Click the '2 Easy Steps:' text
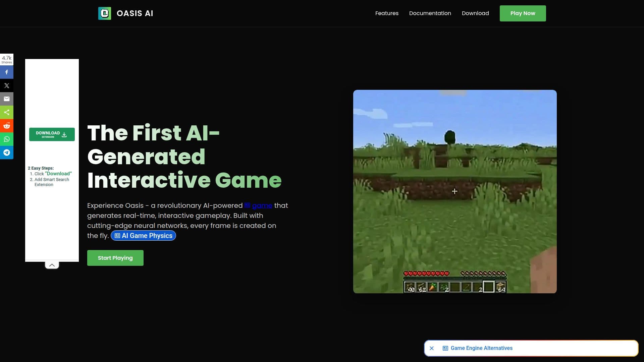Image resolution: width=644 pixels, height=362 pixels. click(x=41, y=168)
